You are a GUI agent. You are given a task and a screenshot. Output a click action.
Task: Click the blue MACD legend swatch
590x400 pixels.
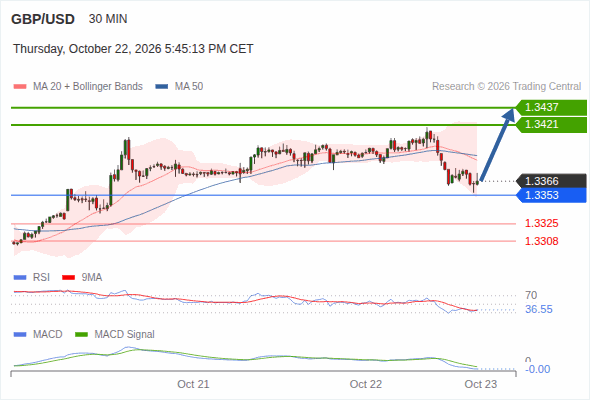20,335
